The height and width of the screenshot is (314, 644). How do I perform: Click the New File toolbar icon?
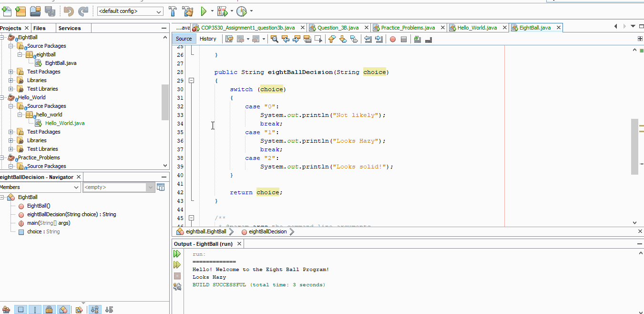[6, 11]
